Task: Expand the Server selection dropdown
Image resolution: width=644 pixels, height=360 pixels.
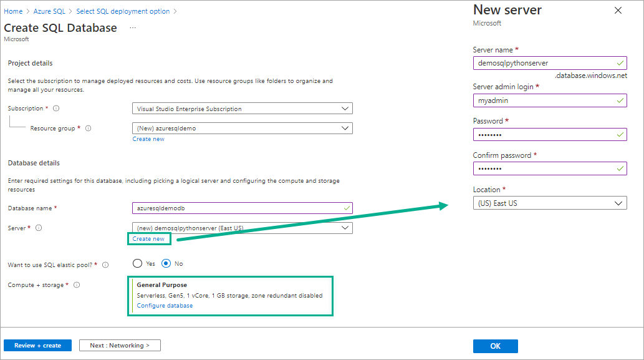Action: coord(243,228)
